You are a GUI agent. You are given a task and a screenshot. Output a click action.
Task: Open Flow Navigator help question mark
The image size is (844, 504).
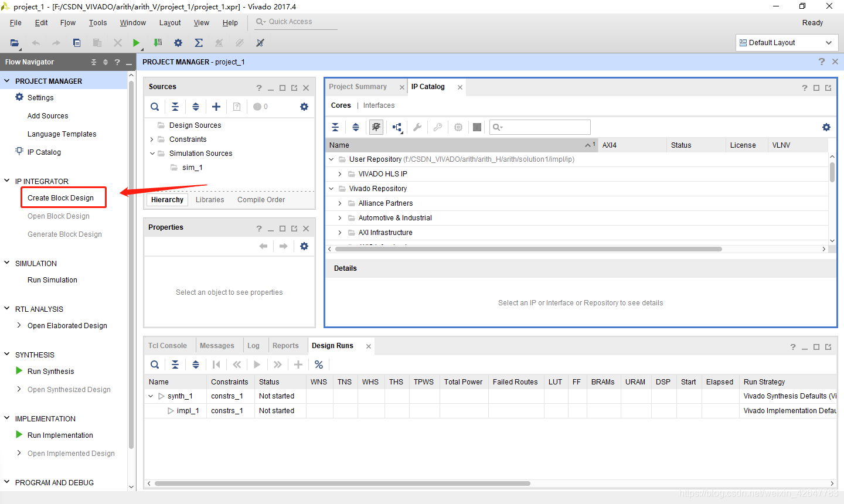(117, 62)
